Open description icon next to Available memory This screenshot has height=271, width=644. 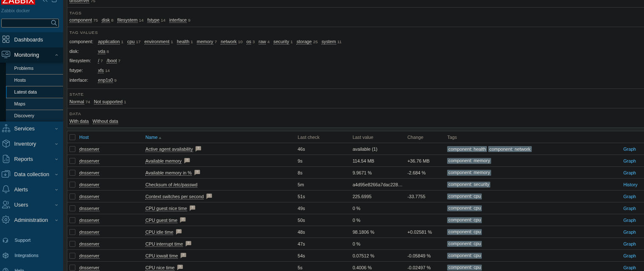[x=187, y=161]
